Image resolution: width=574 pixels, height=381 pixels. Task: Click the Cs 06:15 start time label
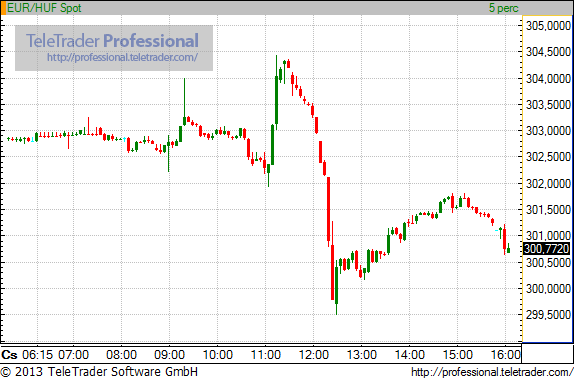point(27,355)
